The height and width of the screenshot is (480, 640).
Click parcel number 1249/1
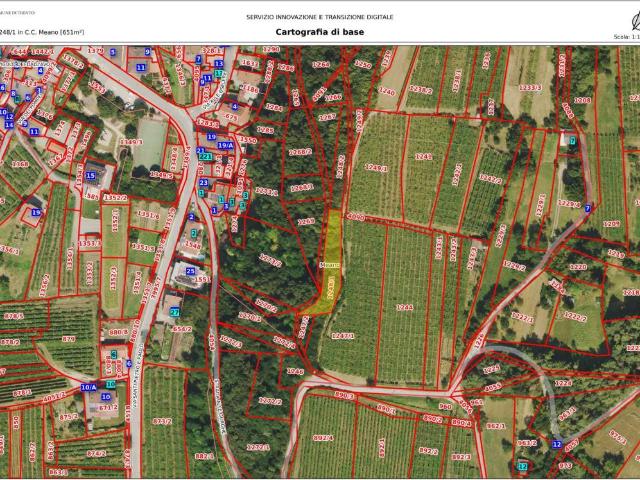(375, 168)
